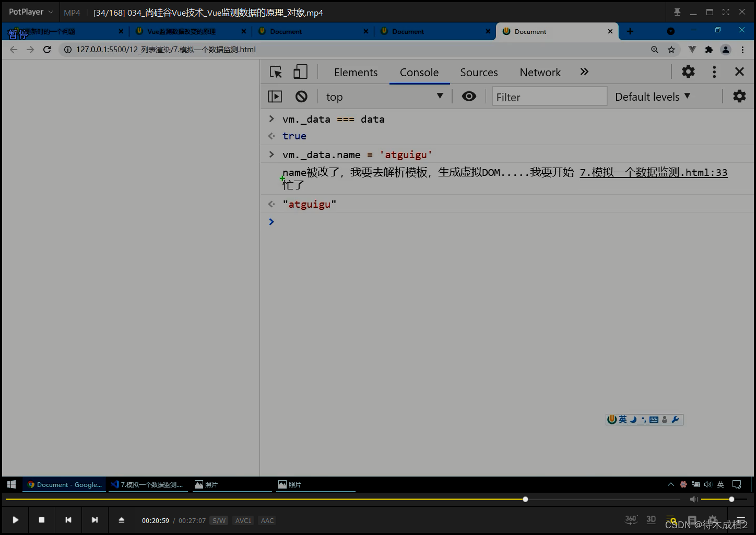Pin PotPlayer window on top
The width and height of the screenshot is (756, 535).
677,12
